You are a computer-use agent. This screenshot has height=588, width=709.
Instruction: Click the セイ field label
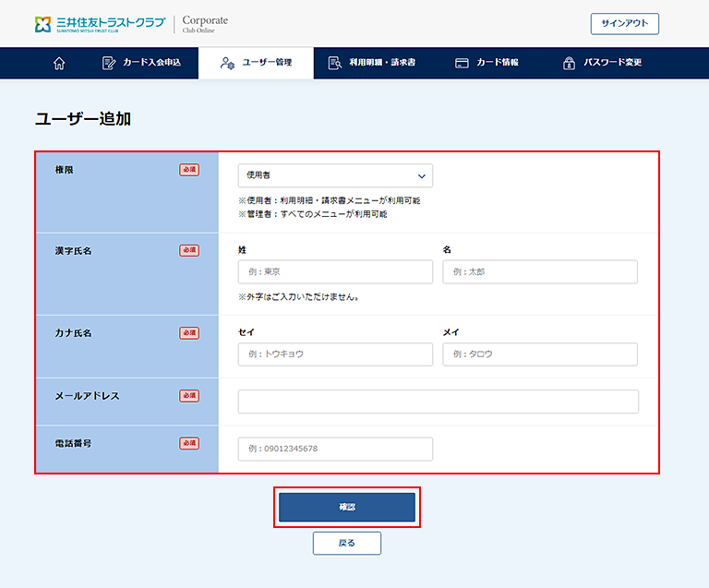point(246,332)
